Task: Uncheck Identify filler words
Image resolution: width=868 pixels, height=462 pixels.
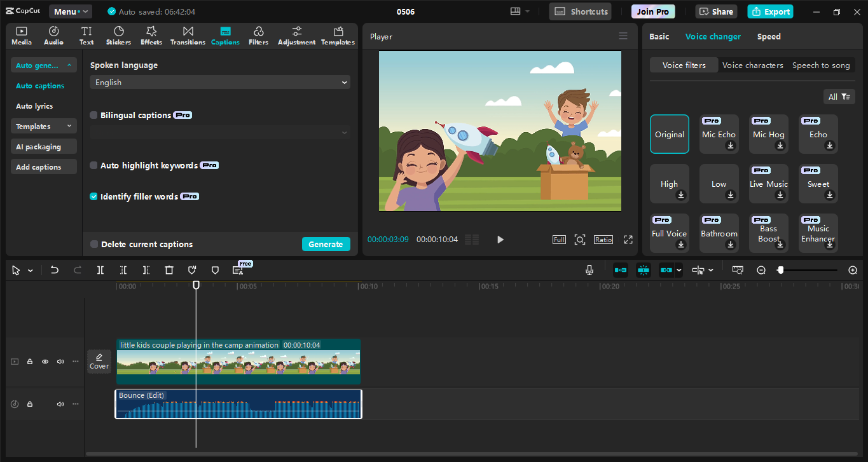Action: point(93,196)
